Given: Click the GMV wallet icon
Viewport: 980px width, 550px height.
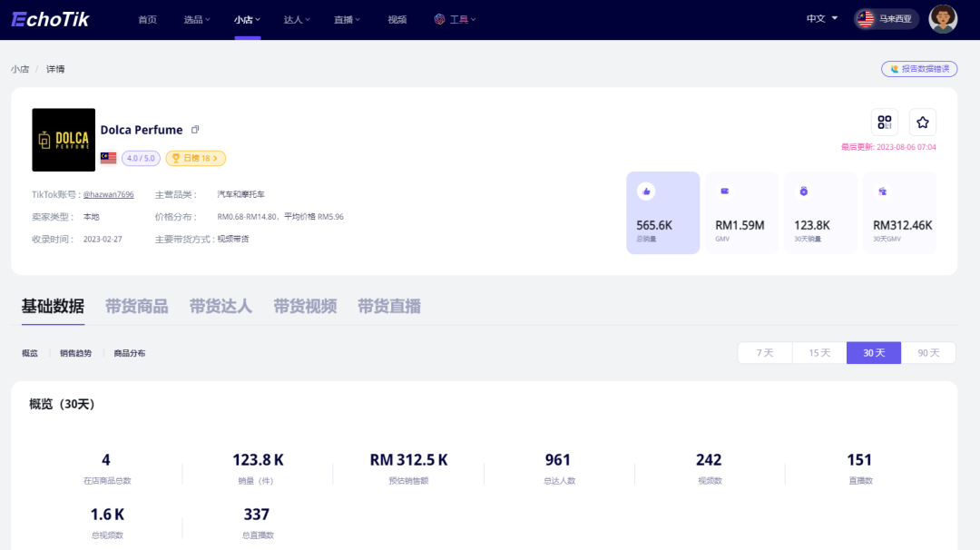Looking at the screenshot, I should click(725, 192).
